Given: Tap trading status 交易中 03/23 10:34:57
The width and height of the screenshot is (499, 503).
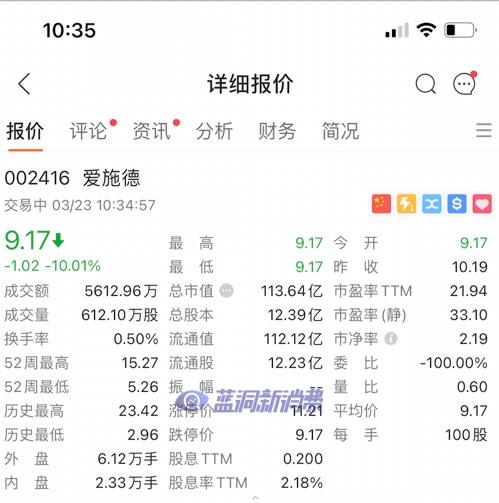Looking at the screenshot, I should pyautogui.click(x=80, y=205).
